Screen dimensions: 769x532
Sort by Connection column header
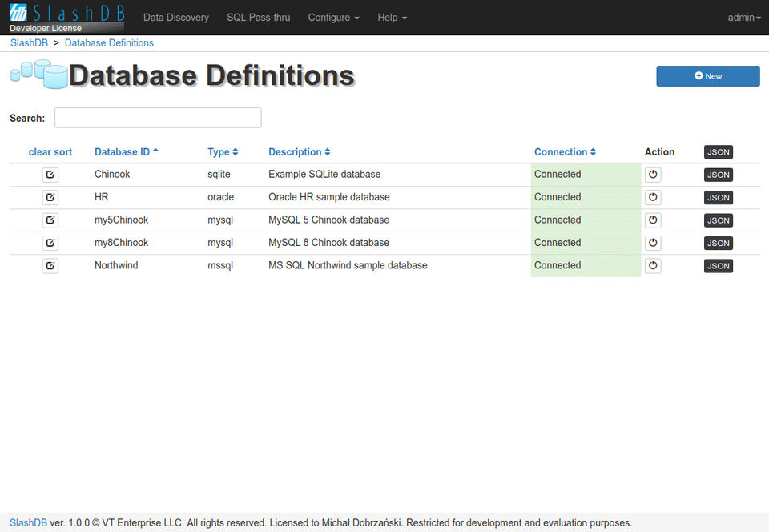[x=565, y=152]
